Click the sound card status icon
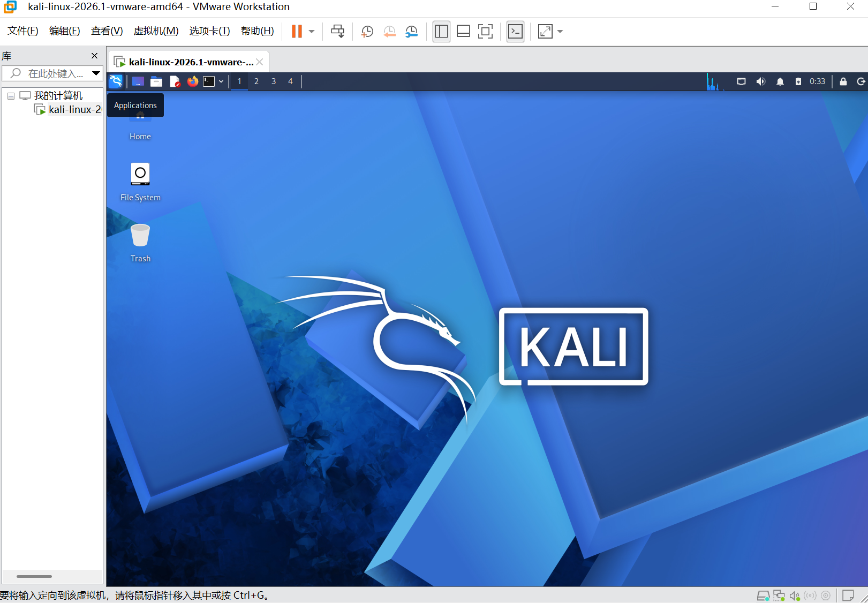 [795, 596]
